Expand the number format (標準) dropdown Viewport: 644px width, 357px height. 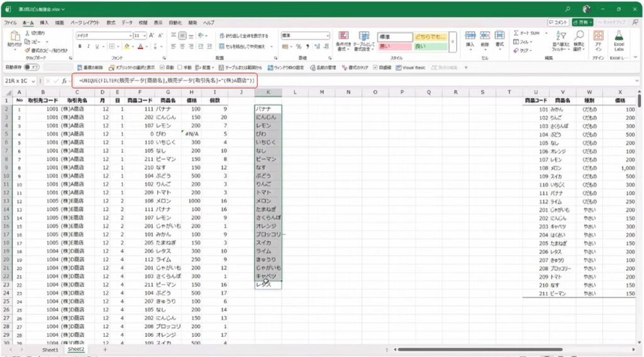pos(327,36)
